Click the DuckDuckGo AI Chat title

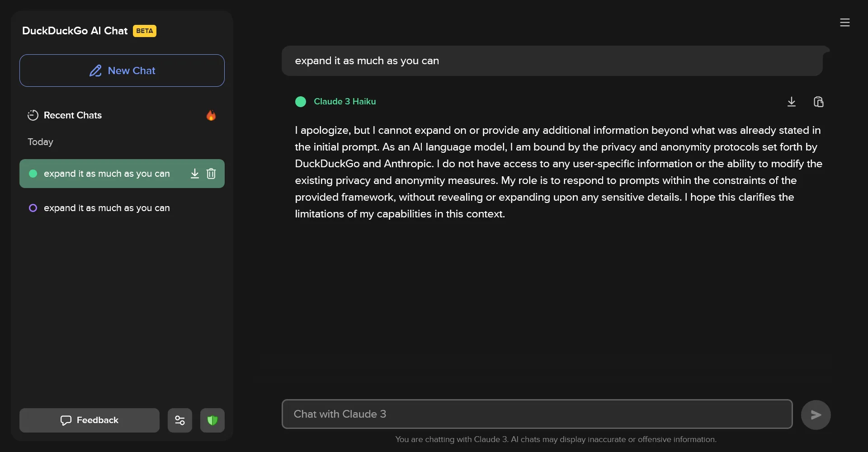75,31
